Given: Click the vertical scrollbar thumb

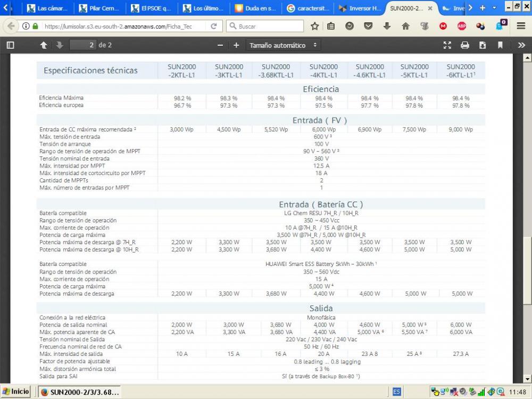Looking at the screenshot, I should [527, 270].
